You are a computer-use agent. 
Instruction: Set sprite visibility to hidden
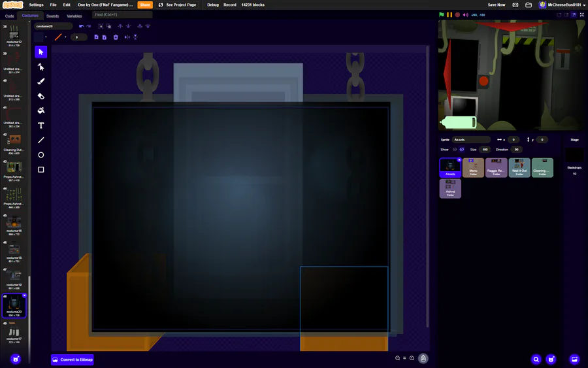[462, 149]
